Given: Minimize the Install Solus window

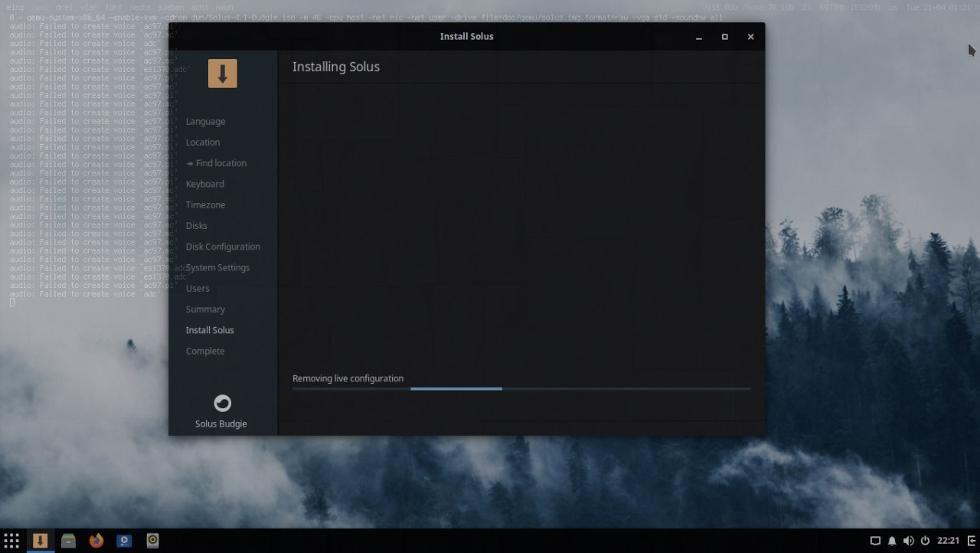Looking at the screenshot, I should pos(699,37).
